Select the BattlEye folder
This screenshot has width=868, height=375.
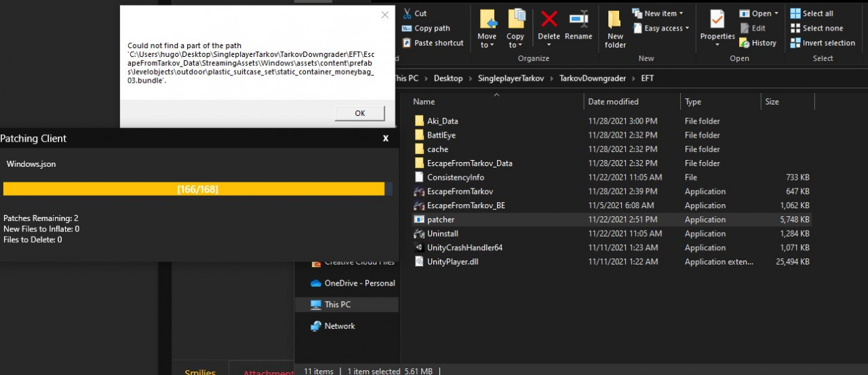pos(441,135)
